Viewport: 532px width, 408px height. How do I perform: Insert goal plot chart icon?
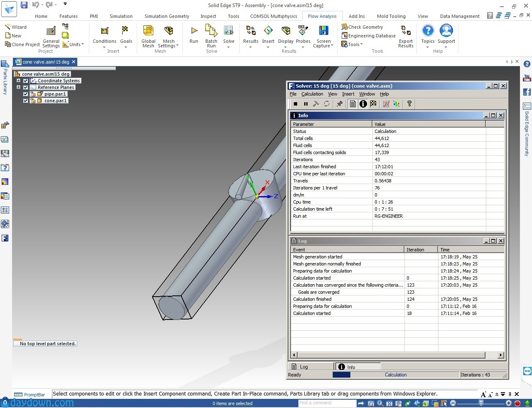tap(386, 104)
